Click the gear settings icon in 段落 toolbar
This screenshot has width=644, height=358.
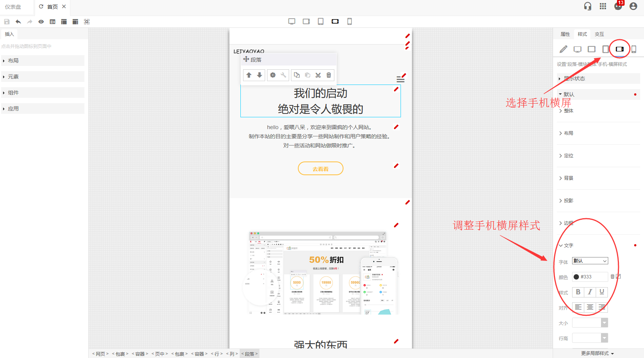tap(273, 75)
